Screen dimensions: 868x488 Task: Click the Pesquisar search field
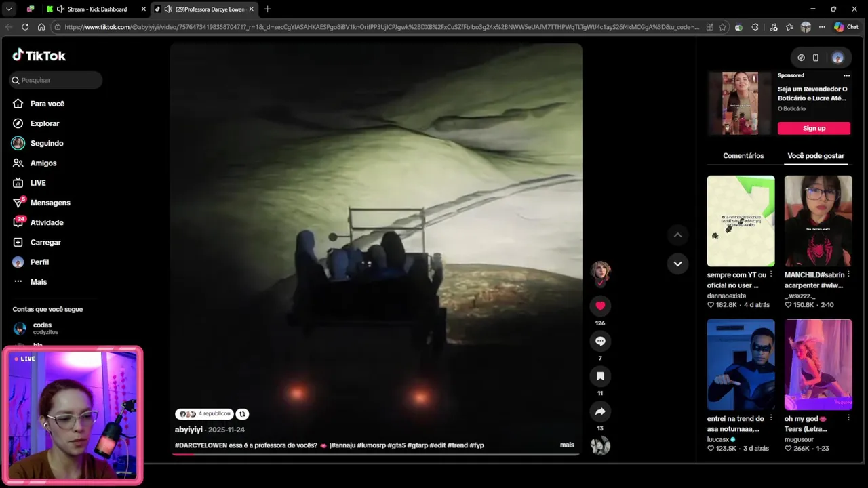pos(56,80)
